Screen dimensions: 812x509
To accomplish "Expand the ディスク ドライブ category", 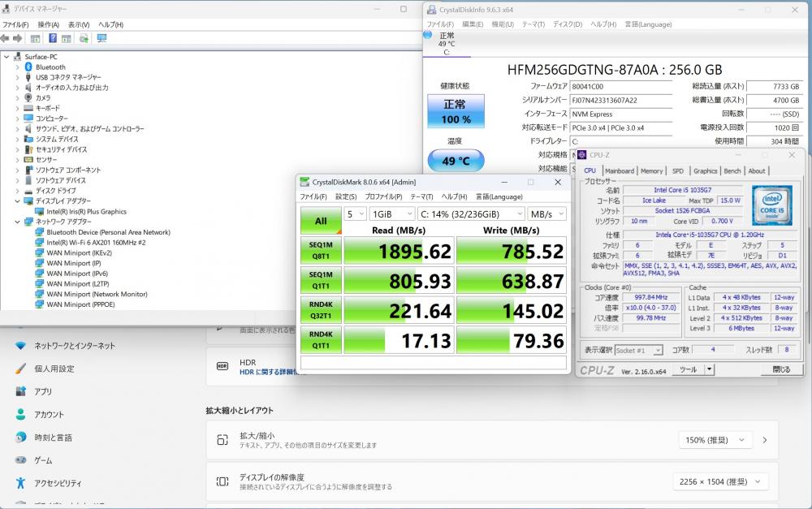I will 17,191.
